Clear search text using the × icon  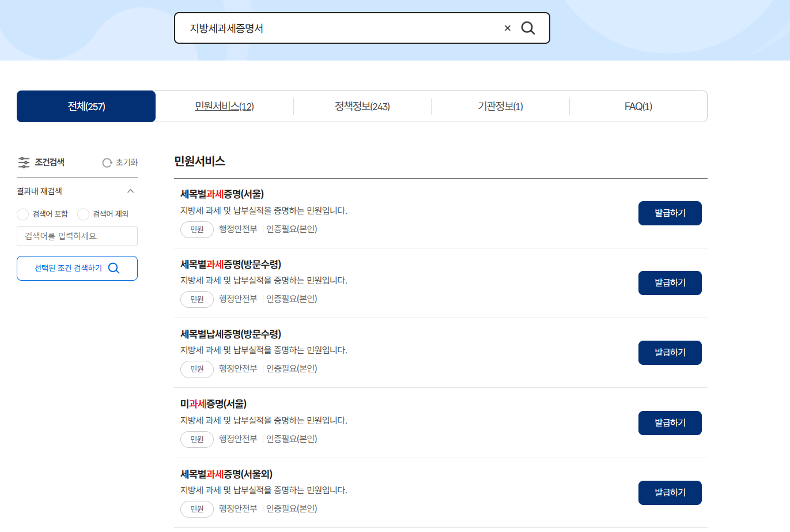[x=507, y=28]
